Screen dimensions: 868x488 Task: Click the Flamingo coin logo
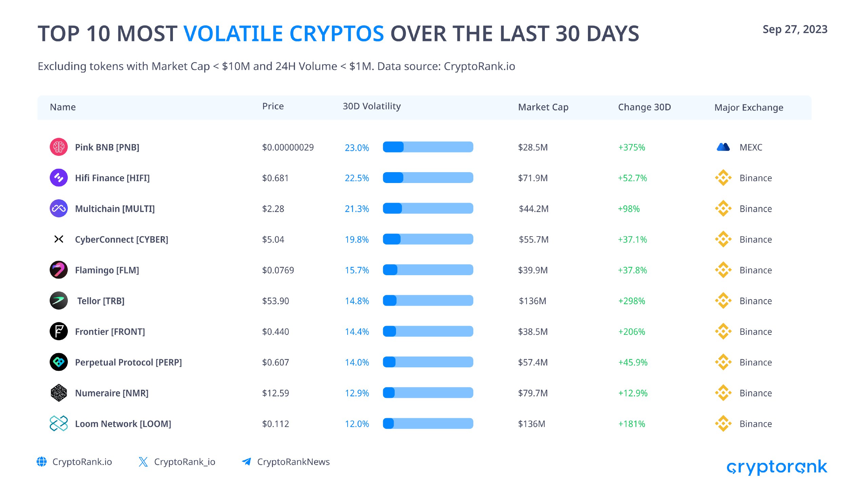click(59, 270)
